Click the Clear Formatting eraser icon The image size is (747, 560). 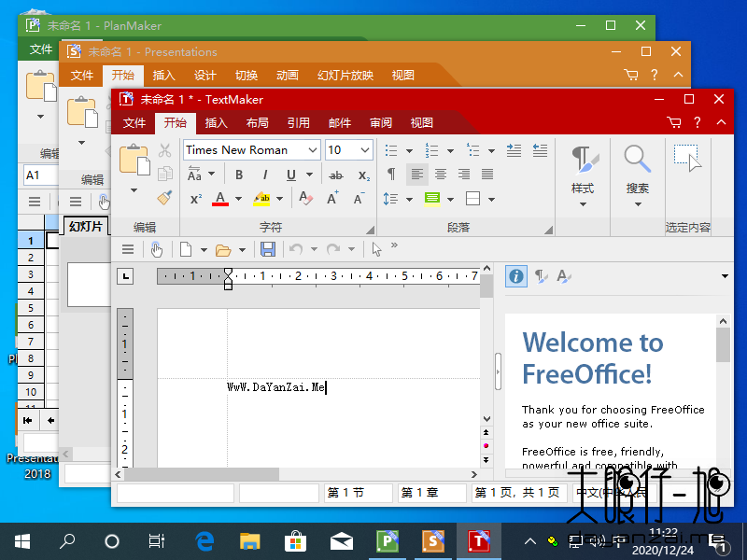point(305,198)
